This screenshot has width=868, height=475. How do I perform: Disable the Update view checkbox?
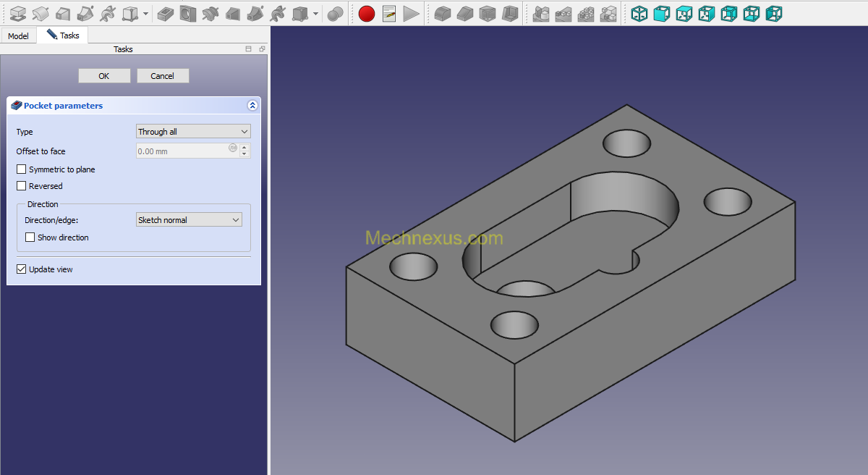tap(21, 269)
